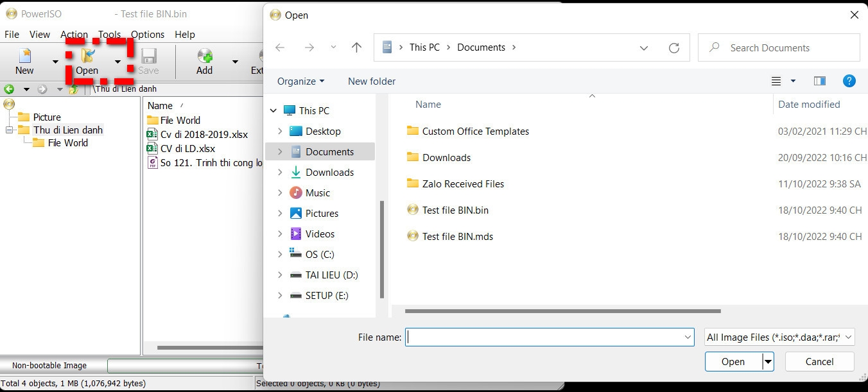Sort by the Date modified column

point(809,105)
